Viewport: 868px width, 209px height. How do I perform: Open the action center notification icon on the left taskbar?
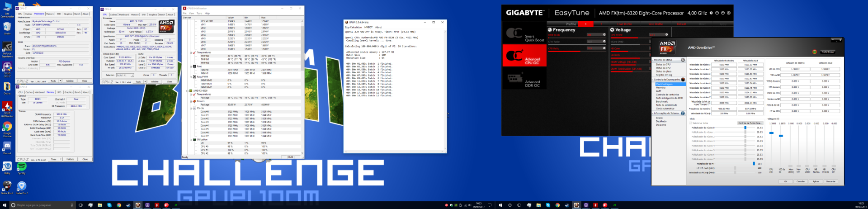(x=490, y=205)
